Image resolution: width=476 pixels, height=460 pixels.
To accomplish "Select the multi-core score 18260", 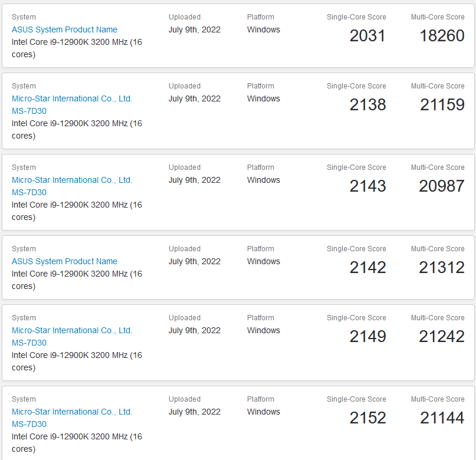I will click(x=442, y=36).
